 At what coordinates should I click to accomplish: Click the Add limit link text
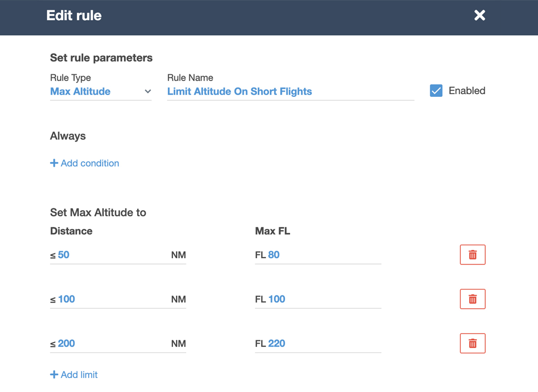[x=79, y=375]
